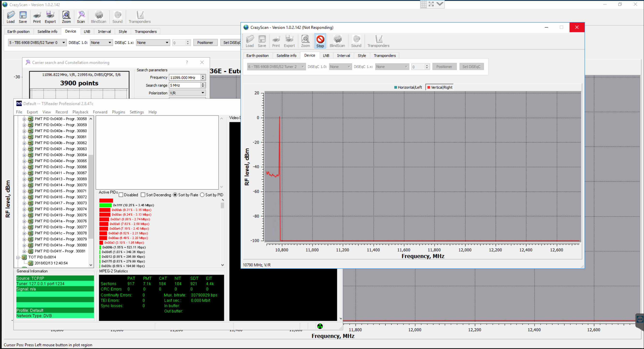Click the help question mark in Carrier search dialog
This screenshot has width=644, height=349.
point(187,62)
